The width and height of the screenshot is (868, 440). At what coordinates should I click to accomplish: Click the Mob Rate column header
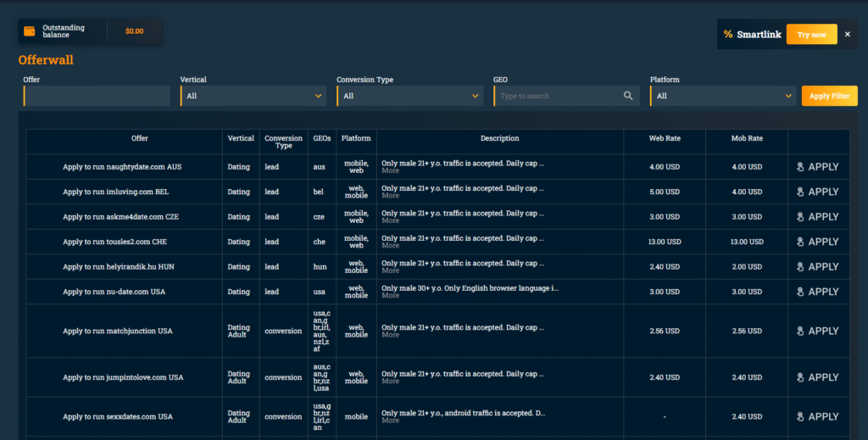click(747, 138)
